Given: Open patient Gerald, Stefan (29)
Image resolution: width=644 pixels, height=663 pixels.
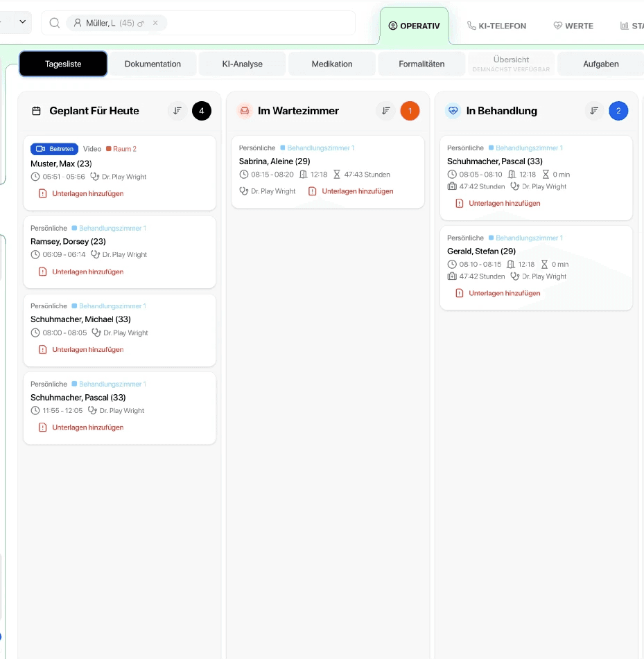Looking at the screenshot, I should tap(481, 251).
